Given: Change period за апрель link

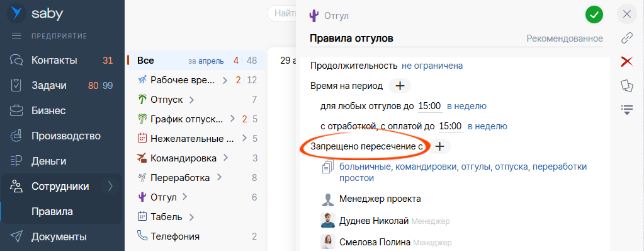Looking at the screenshot, I should tap(206, 61).
